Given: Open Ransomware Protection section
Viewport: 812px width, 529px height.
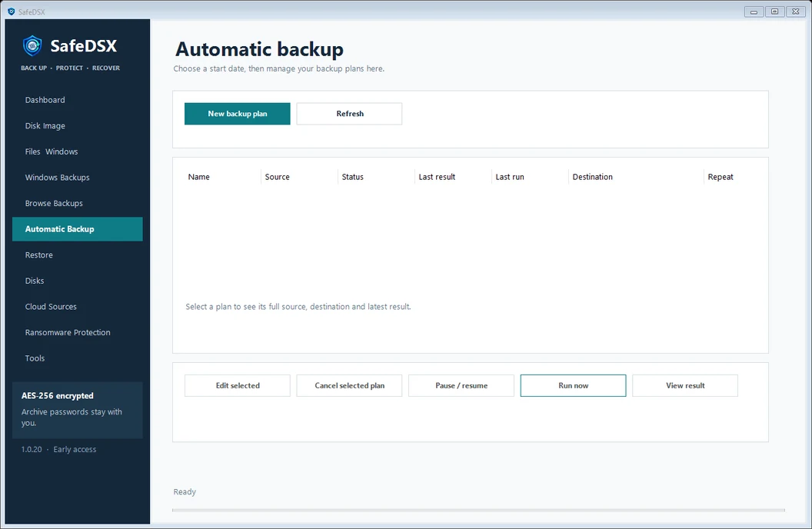Looking at the screenshot, I should 77,332.
